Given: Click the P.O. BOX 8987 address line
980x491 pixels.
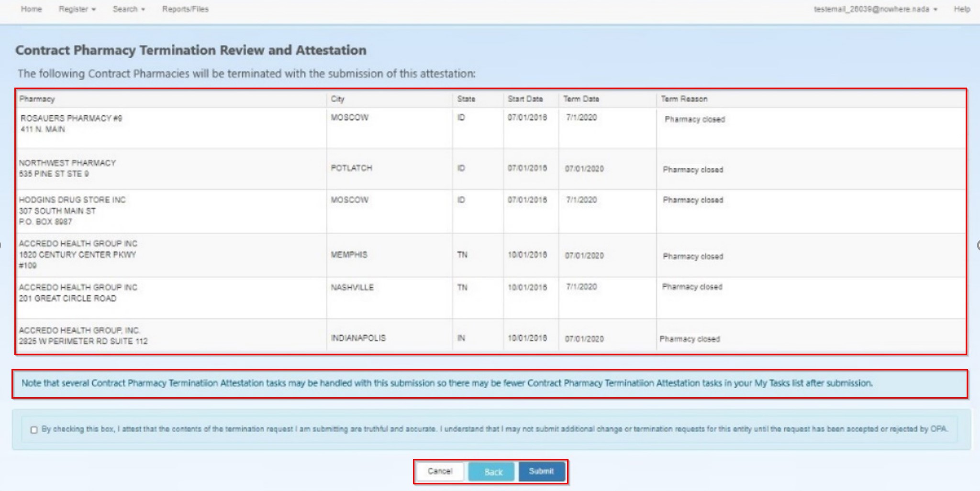Looking at the screenshot, I should point(45,222).
